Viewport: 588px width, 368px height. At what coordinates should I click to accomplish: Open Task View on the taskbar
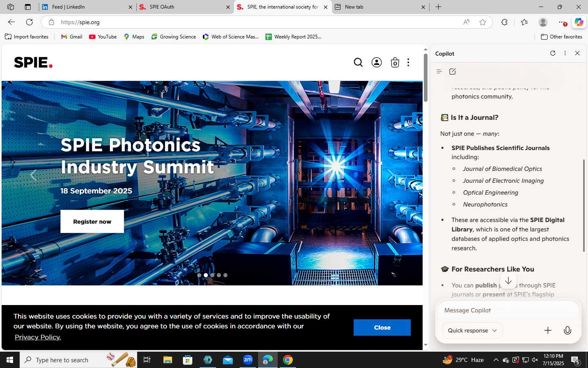147,360
